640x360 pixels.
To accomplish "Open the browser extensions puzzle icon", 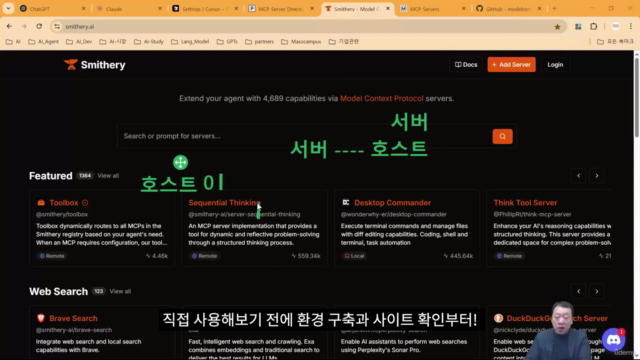I will [x=593, y=27].
